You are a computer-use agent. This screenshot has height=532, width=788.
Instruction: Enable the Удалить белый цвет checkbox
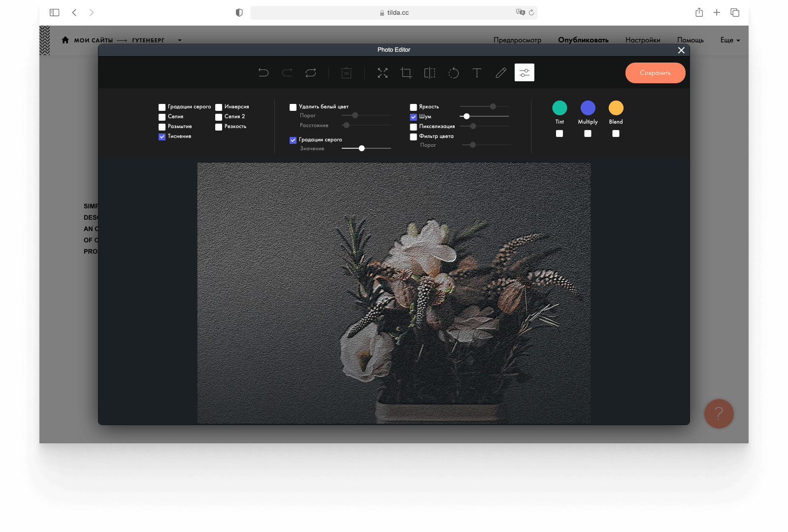(293, 107)
